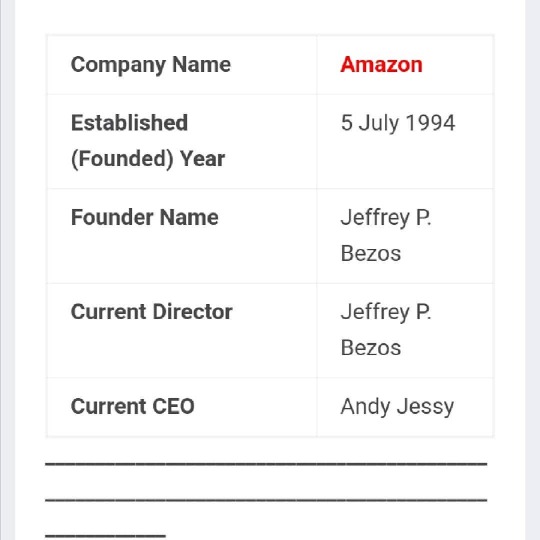Click the word Bezos in Director row

tap(371, 348)
